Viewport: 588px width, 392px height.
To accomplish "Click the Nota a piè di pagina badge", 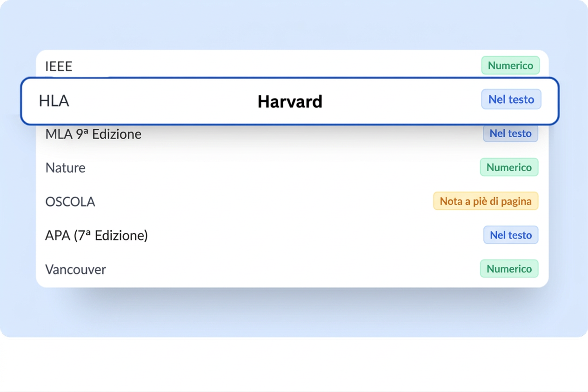I will (485, 201).
